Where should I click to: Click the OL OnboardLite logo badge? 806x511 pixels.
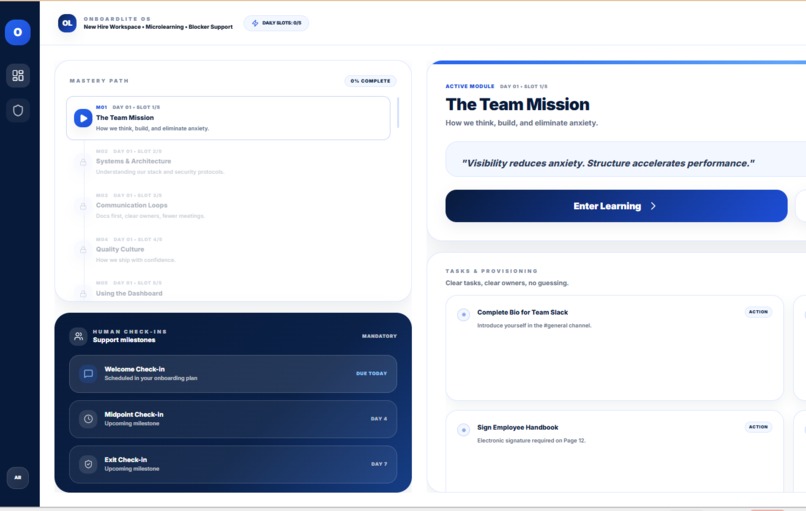tap(67, 23)
